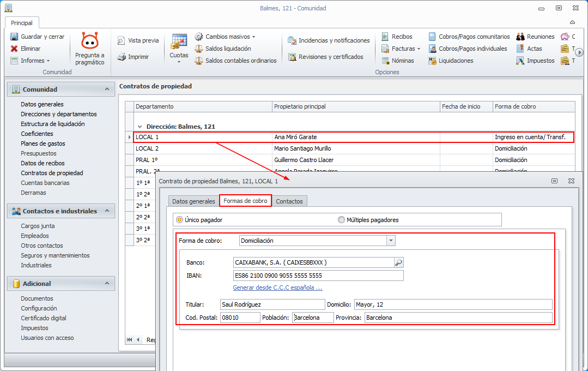This screenshot has width=588, height=371.
Task: Switch to the Principal ribbon tab
Action: coord(22,23)
